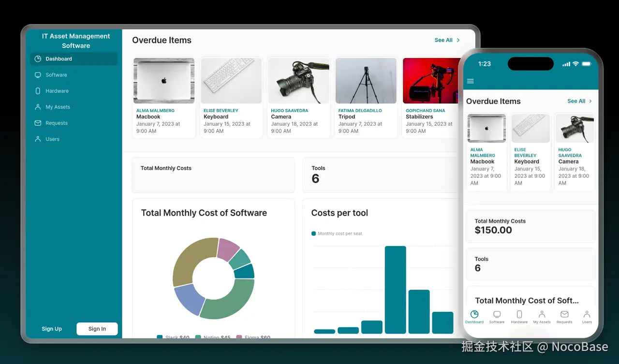This screenshot has height=364, width=619.
Task: Click the large olive donut chart segment
Action: click(190, 260)
